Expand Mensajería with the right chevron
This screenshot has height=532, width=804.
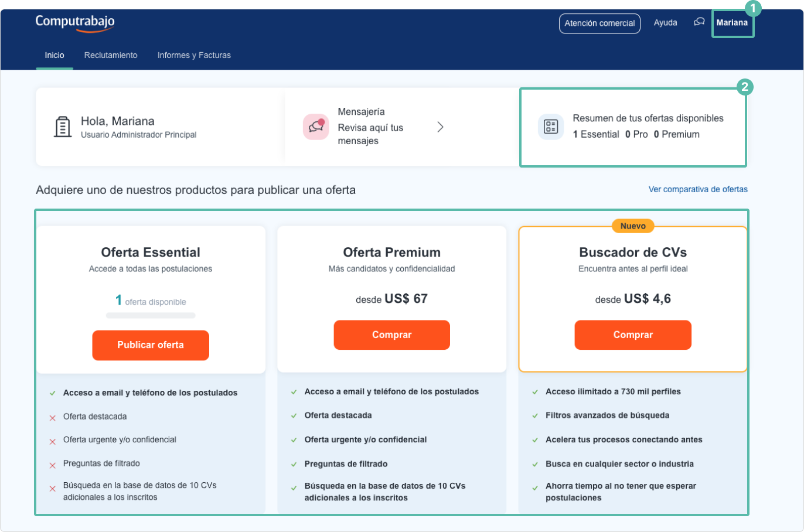point(441,127)
